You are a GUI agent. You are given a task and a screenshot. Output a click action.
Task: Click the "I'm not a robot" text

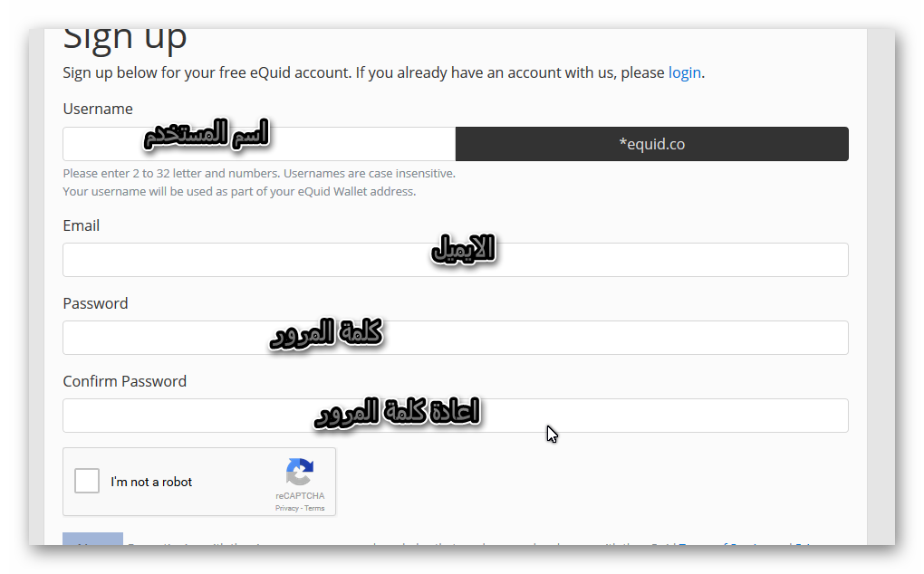[151, 482]
